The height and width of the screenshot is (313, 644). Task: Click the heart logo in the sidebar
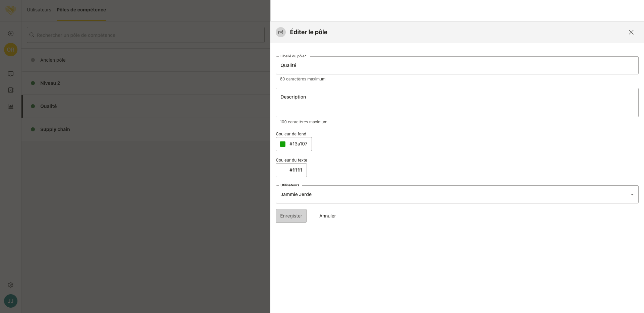click(11, 10)
